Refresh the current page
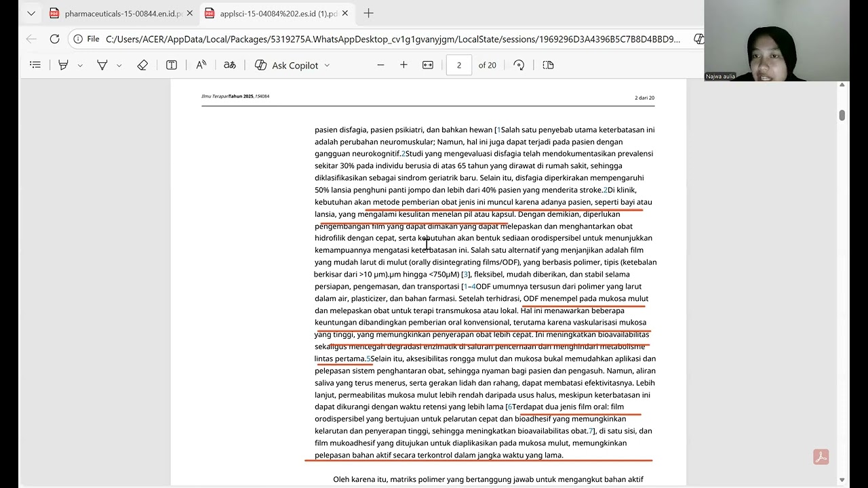This screenshot has height=488, width=868. (x=55, y=39)
